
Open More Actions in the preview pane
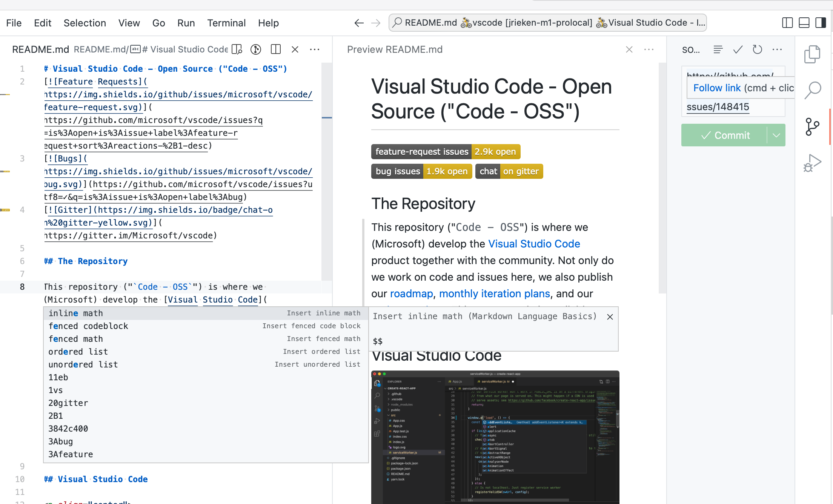pyautogui.click(x=649, y=49)
